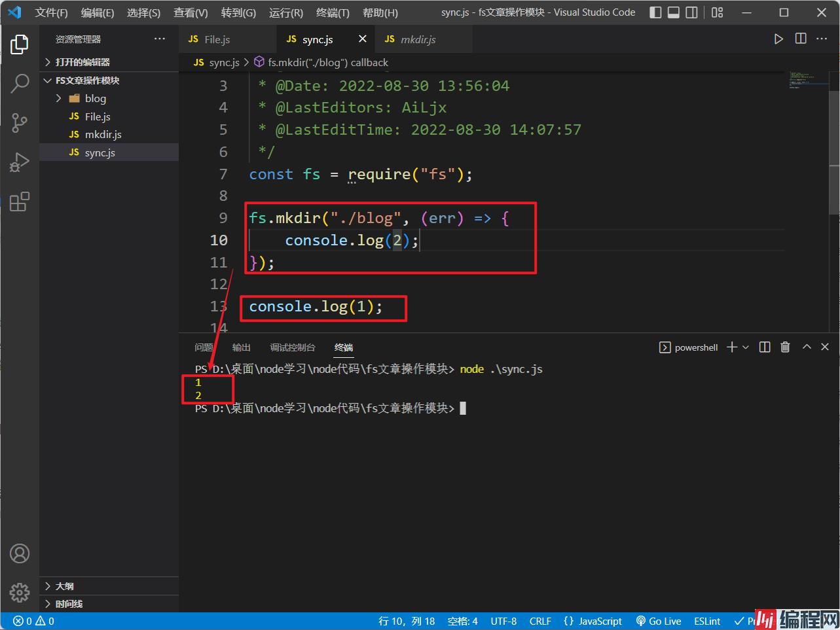Open the Extensions view
Image resolution: width=840 pixels, height=630 pixels.
tap(20, 201)
